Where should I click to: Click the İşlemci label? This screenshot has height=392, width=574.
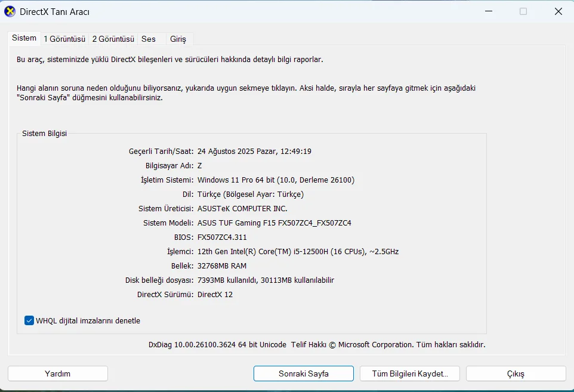point(180,251)
